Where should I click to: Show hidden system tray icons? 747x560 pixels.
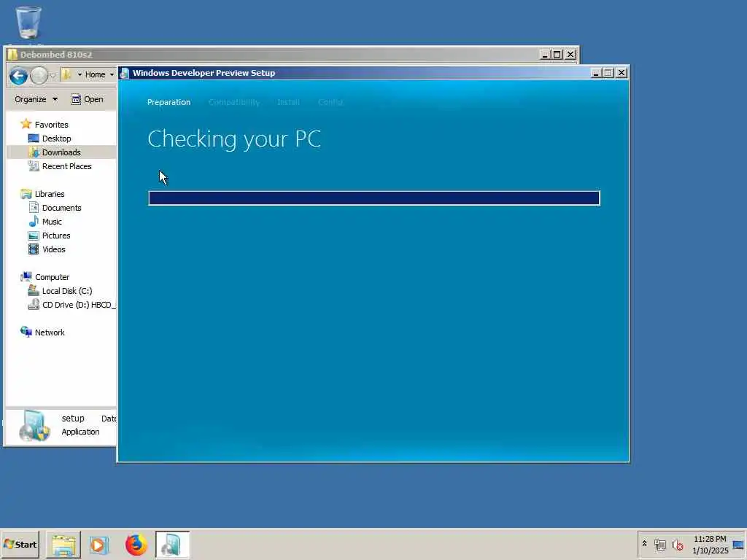(645, 544)
